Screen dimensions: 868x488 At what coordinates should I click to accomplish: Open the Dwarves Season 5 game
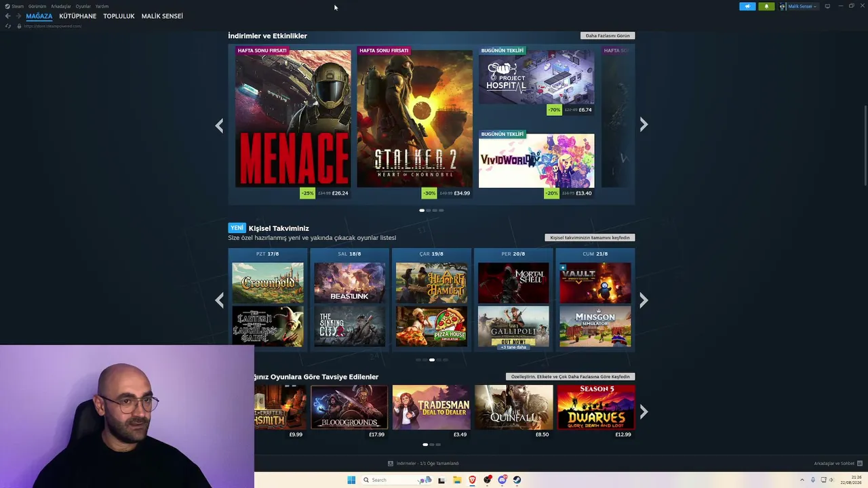[x=596, y=407]
